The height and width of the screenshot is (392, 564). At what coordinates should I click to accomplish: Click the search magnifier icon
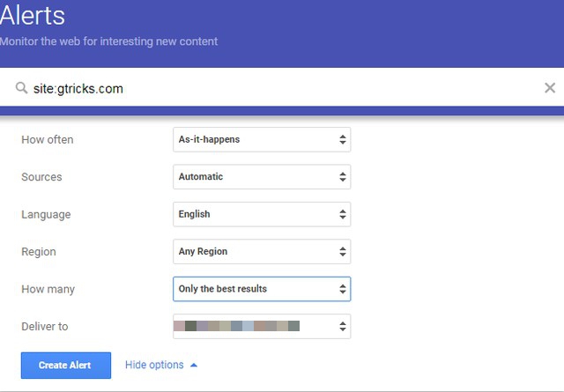tap(22, 88)
